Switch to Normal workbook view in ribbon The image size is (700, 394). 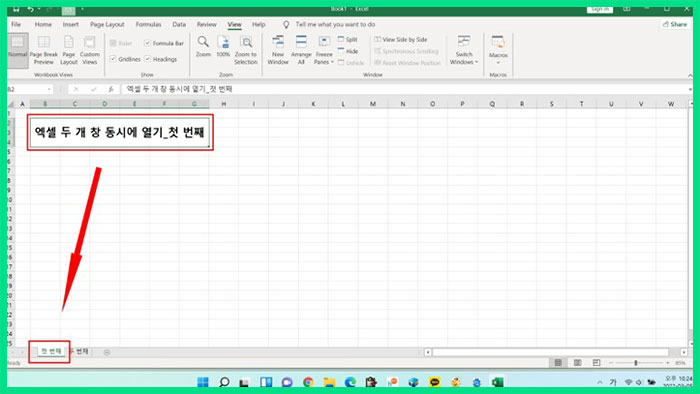17,50
